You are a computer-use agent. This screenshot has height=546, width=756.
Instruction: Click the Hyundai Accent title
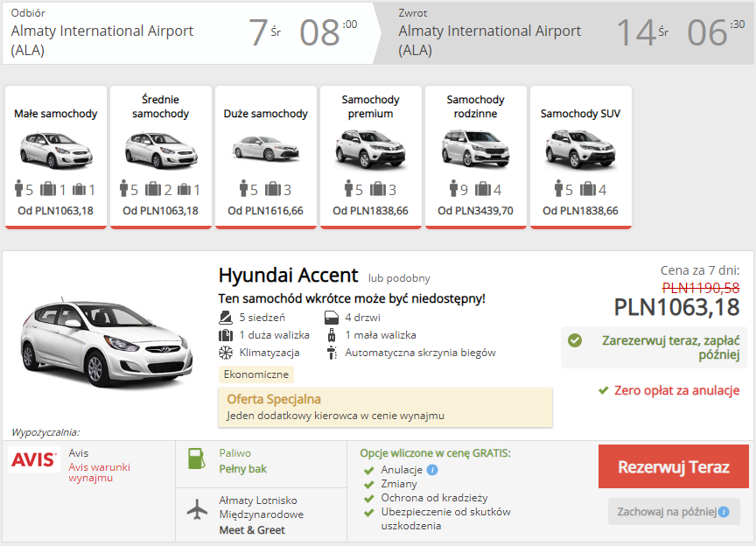(x=289, y=276)
